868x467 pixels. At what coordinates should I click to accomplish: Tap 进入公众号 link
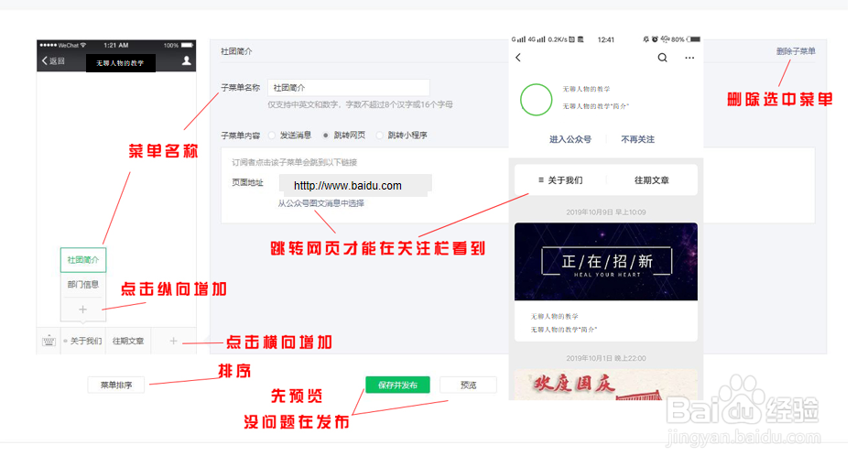(570, 139)
